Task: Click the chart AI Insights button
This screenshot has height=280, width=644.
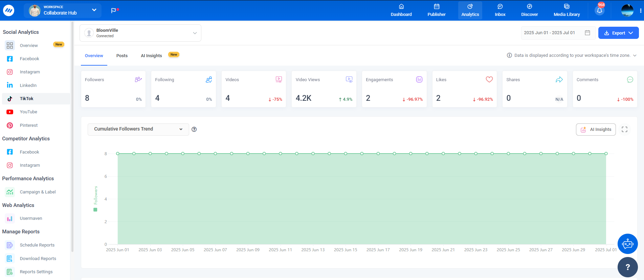Action: coord(596,130)
